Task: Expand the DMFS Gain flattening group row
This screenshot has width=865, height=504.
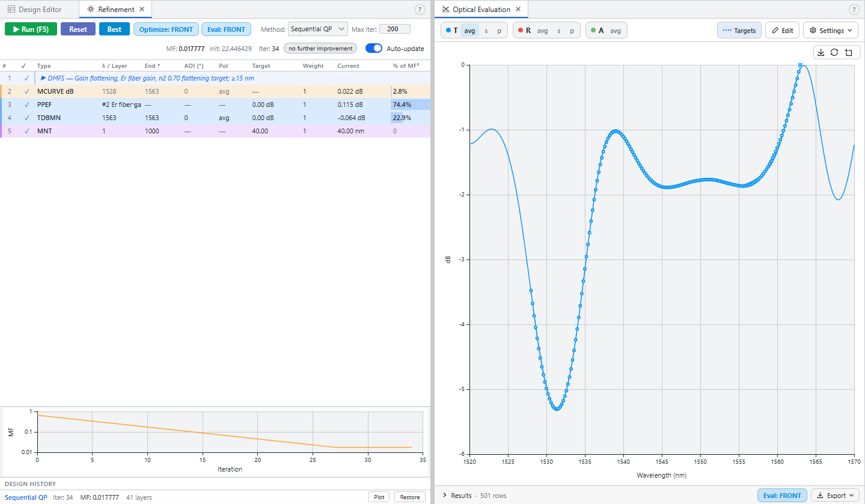Action: coord(43,78)
